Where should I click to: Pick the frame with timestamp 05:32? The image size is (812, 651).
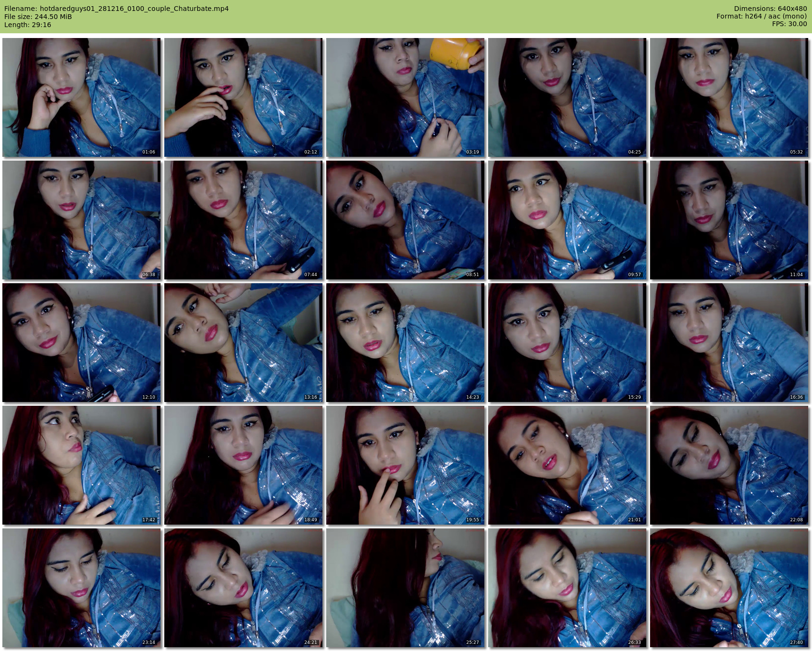729,97
